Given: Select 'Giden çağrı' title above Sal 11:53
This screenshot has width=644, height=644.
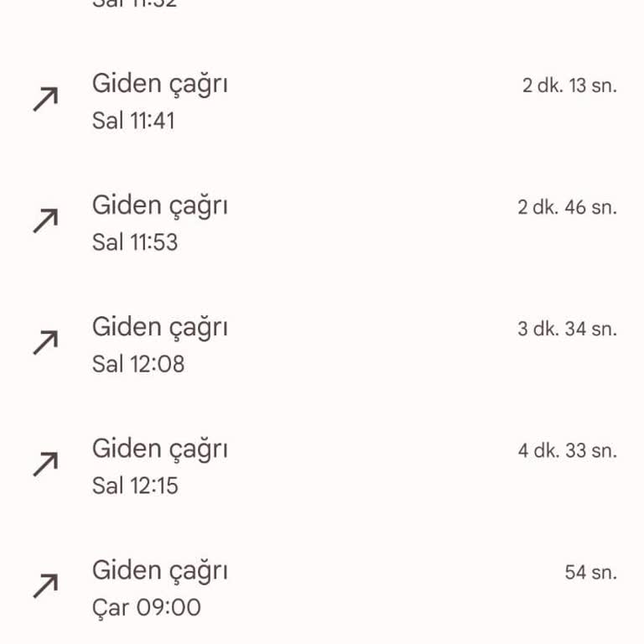Looking at the screenshot, I should pyautogui.click(x=159, y=206).
